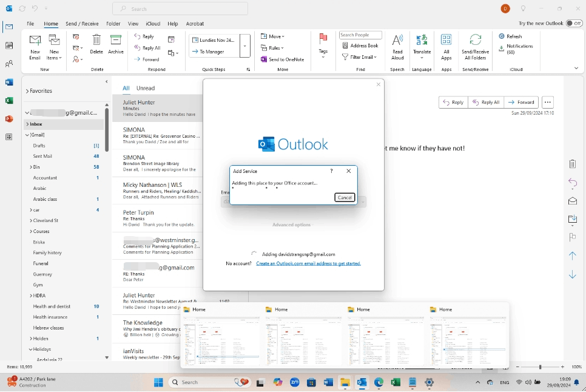Click Forward in the reading pane
This screenshot has height=392, width=586.
point(521,102)
